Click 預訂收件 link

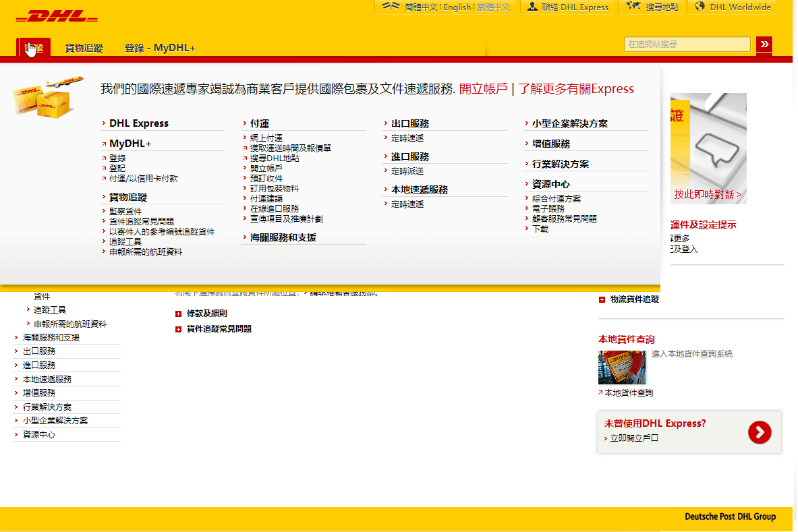pos(266,179)
